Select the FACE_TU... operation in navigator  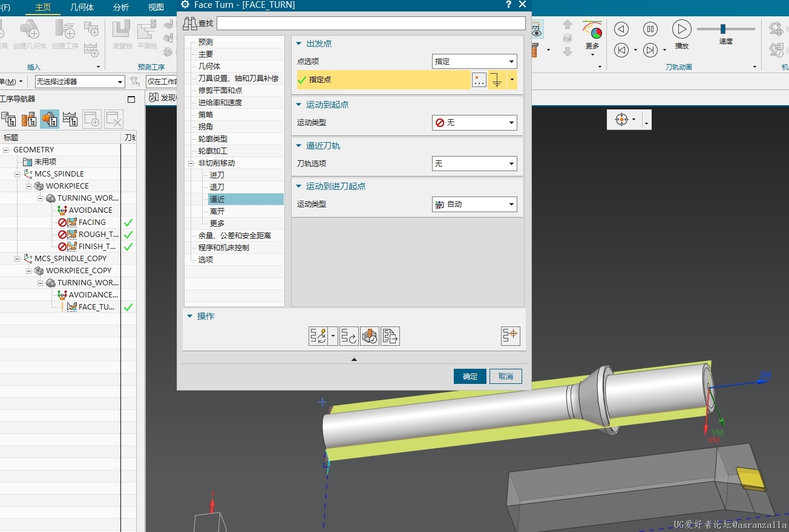[x=97, y=307]
